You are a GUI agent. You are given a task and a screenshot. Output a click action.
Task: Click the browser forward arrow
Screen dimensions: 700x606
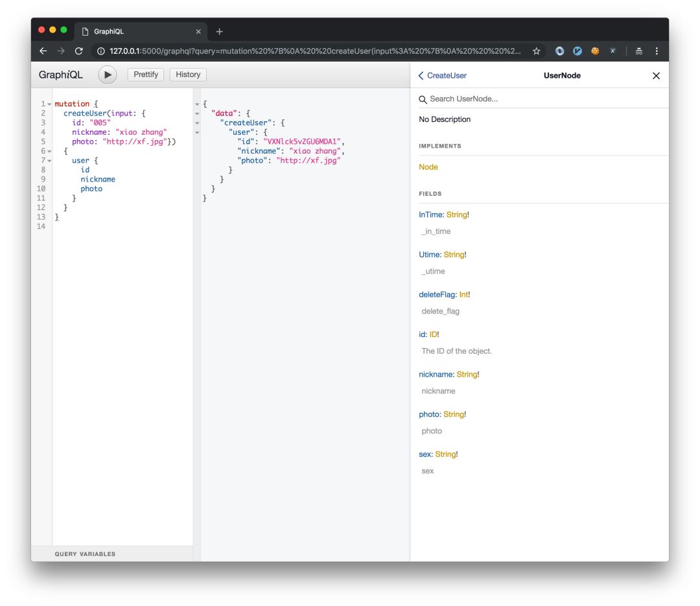[61, 51]
